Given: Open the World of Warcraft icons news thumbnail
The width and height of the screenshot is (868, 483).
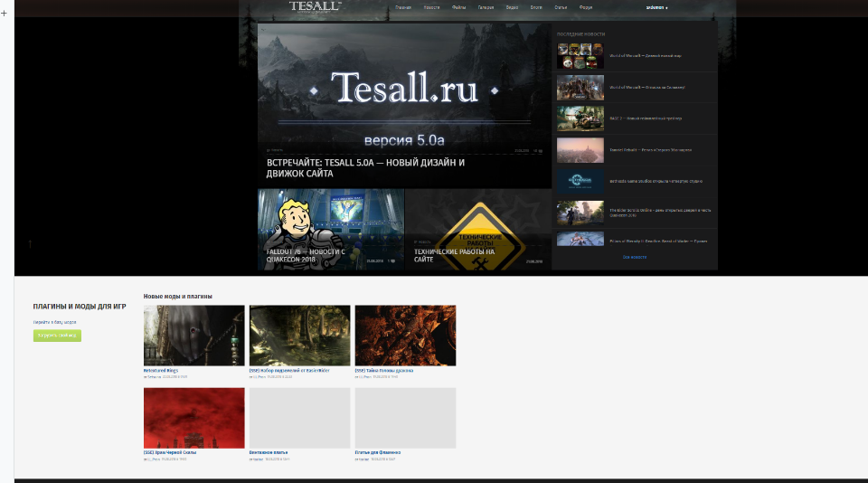Looking at the screenshot, I should 580,56.
